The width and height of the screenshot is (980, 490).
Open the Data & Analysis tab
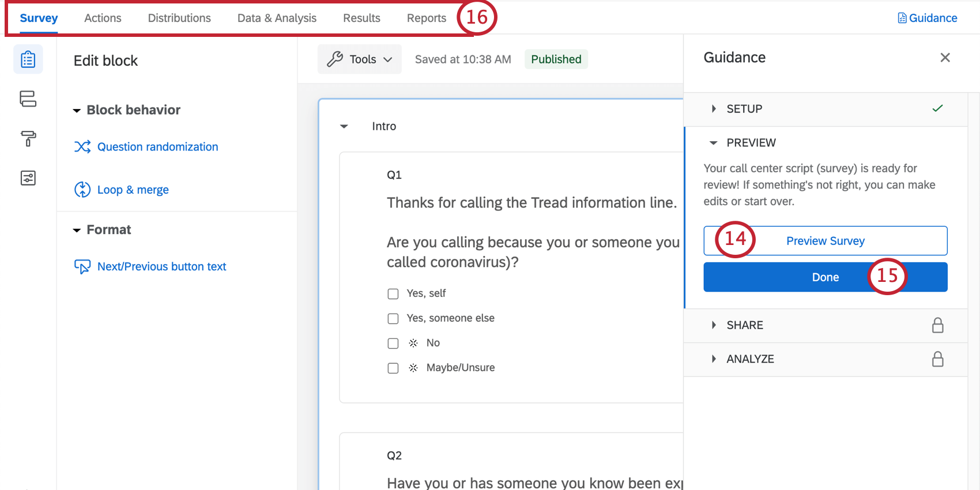click(277, 18)
